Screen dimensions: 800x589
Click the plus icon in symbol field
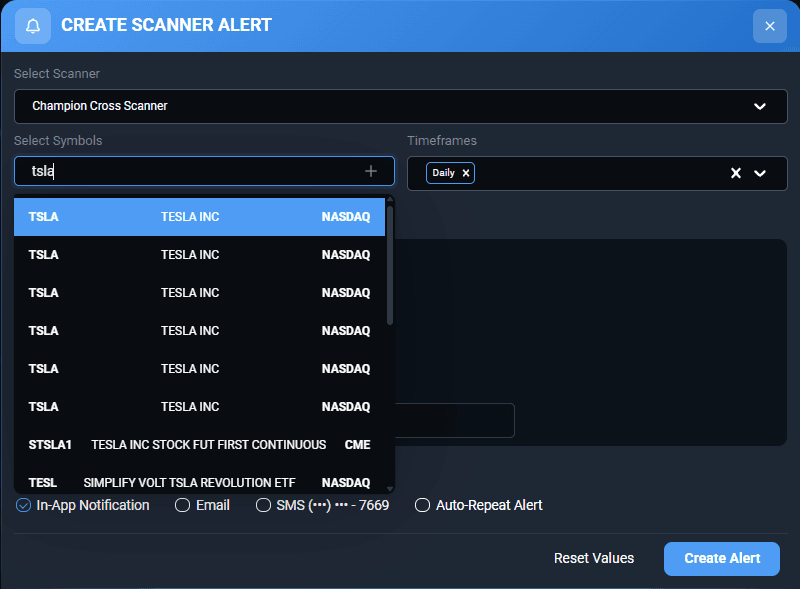click(x=371, y=171)
